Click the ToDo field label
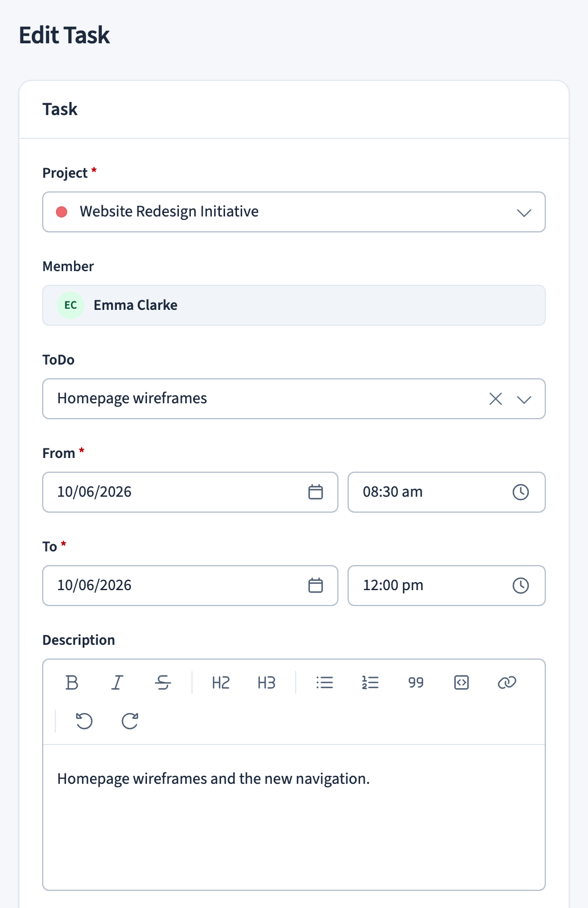 (59, 359)
